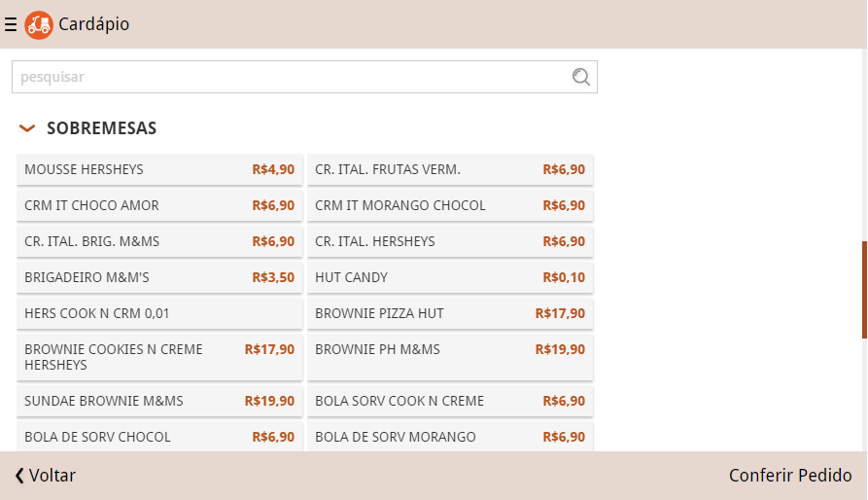This screenshot has width=868, height=500.
Task: Choose BROWNIE COOKIES N CREME HERSHEYS item
Action: (159, 357)
